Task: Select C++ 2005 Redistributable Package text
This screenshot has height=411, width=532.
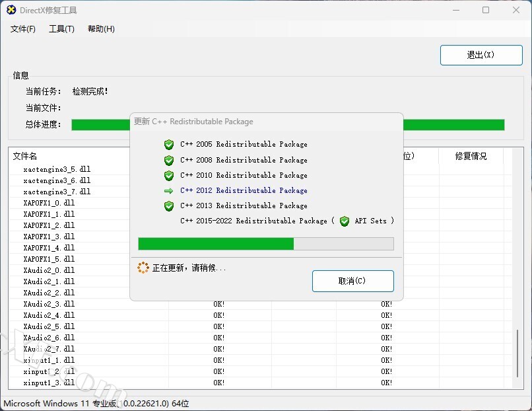Action: (244, 144)
